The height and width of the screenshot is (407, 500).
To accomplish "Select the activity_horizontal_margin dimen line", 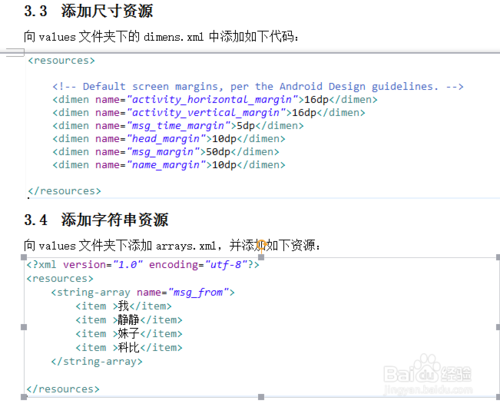I will [215, 100].
